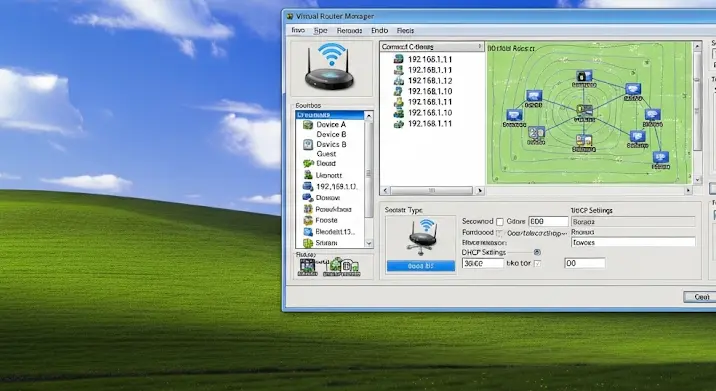The image size is (716, 391).
Task: Click the field showing 30000
Action: [x=483, y=263]
